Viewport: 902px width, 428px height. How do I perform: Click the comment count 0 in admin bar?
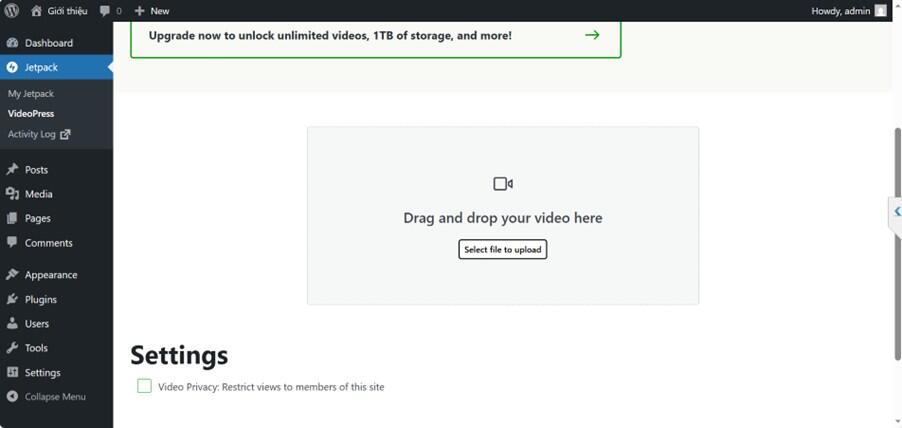tap(119, 11)
